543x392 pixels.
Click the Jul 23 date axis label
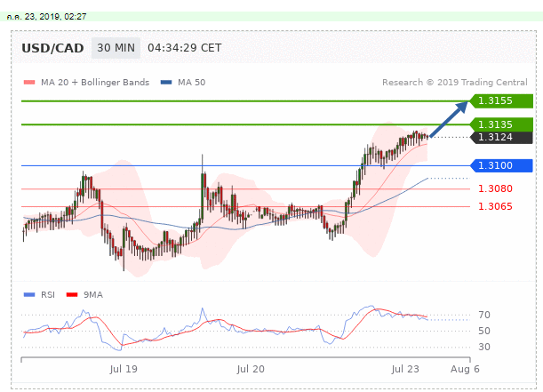click(x=405, y=369)
